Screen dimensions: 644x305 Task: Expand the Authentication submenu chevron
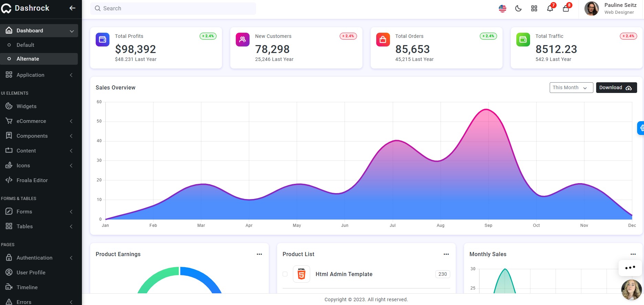tap(71, 258)
